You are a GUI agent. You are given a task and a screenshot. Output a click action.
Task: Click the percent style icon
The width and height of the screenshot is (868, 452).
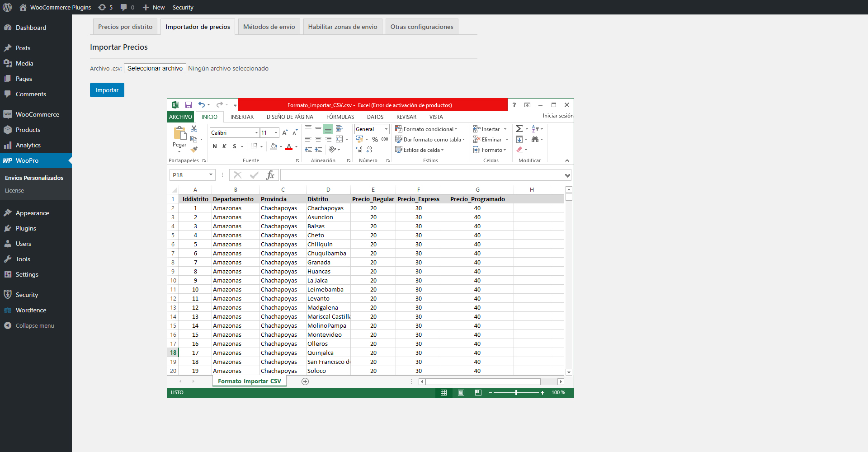click(x=375, y=139)
